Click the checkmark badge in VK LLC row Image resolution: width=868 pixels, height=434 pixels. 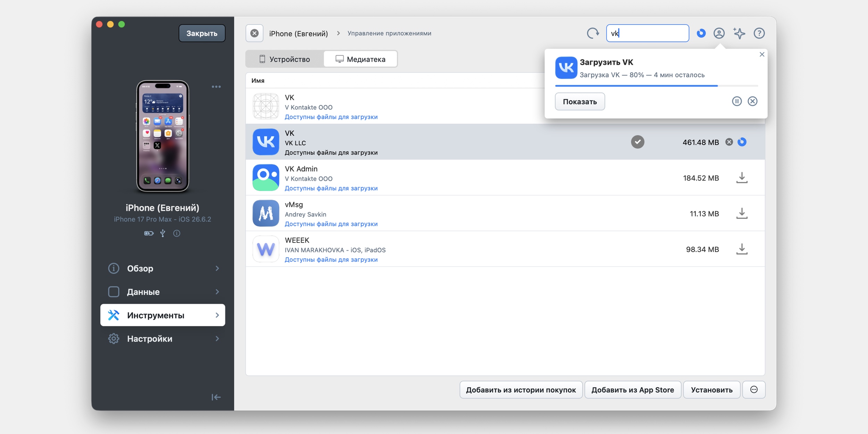pyautogui.click(x=637, y=142)
